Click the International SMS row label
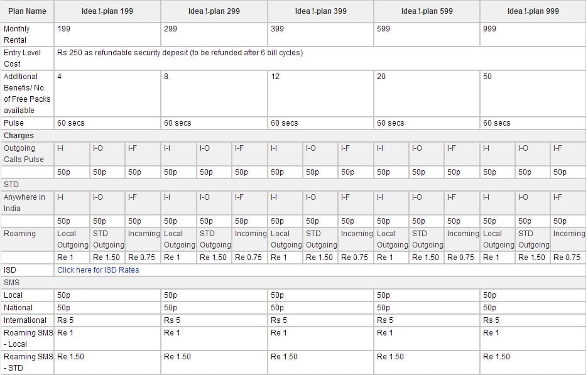The width and height of the screenshot is (588, 375). coord(25,320)
